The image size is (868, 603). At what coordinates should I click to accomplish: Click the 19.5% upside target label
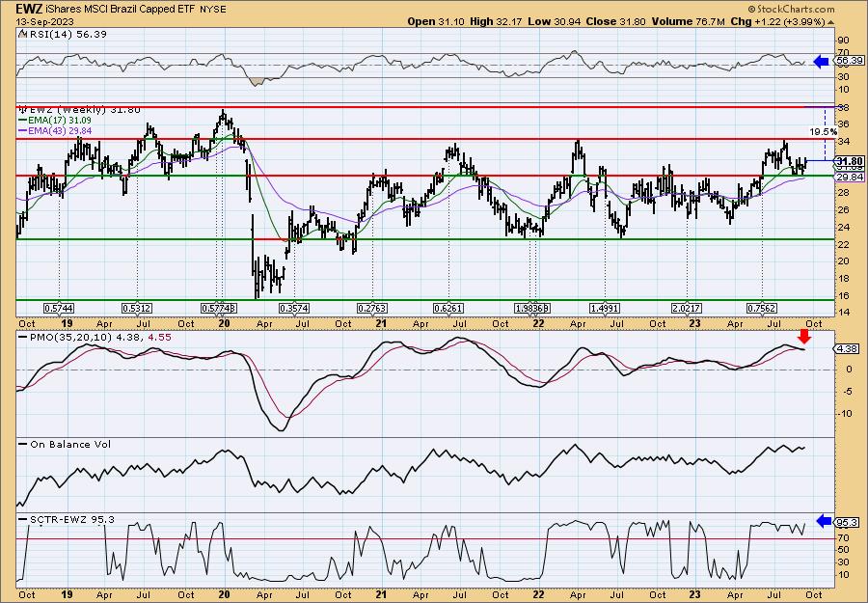click(824, 132)
